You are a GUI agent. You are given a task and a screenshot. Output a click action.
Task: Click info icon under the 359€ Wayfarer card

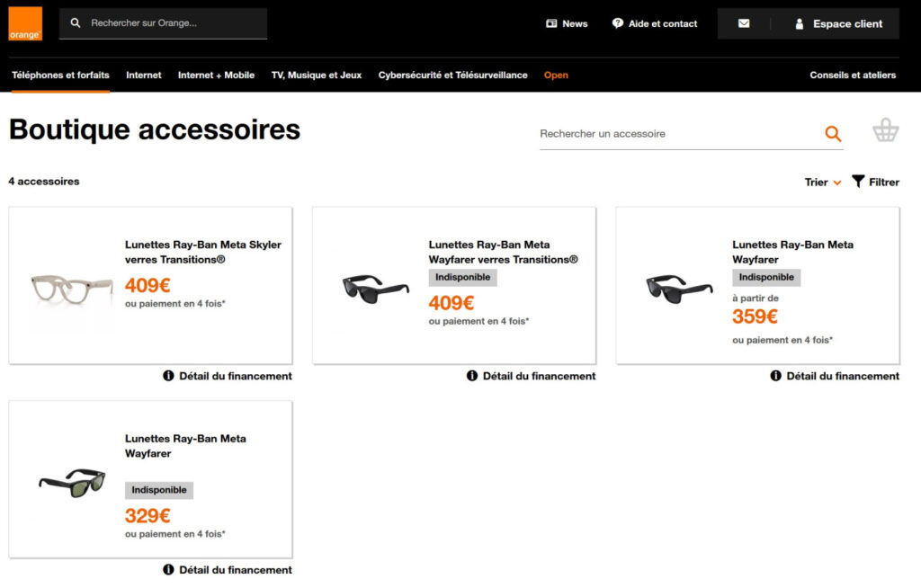[775, 375]
